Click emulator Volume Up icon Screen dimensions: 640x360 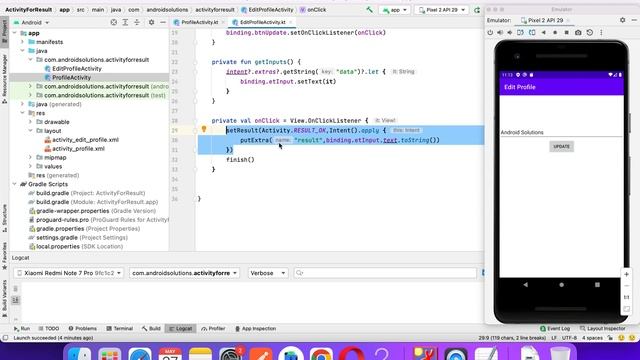pos(500,32)
